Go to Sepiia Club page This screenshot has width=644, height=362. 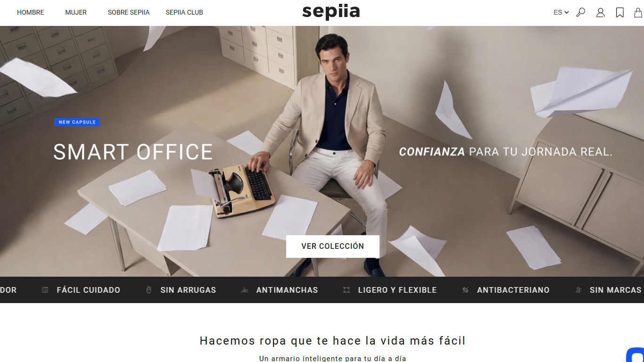point(184,12)
